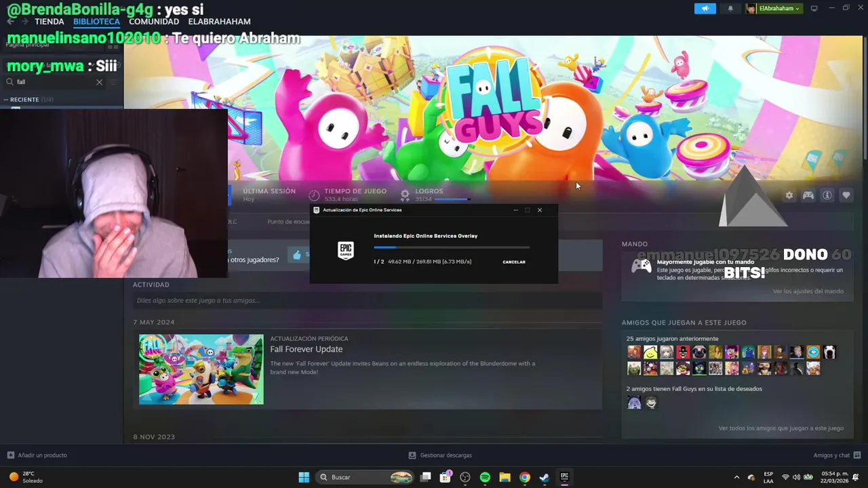Open Steam from the taskbar

(544, 477)
